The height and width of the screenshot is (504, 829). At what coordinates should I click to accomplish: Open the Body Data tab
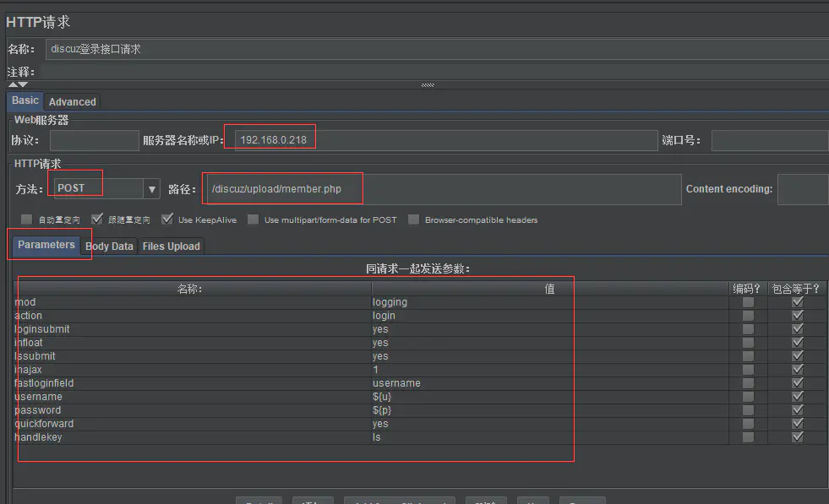point(110,247)
